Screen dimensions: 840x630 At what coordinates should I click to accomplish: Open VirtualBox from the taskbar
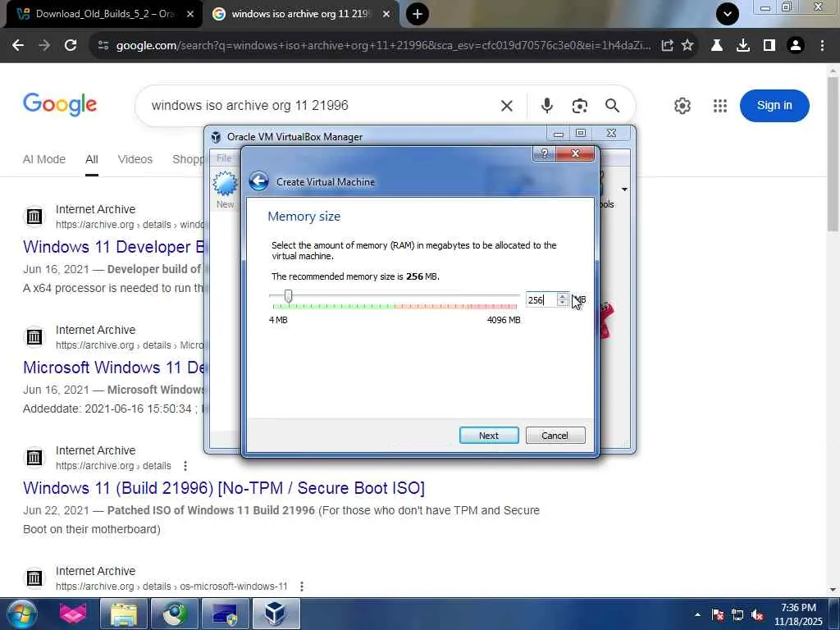pos(276,614)
